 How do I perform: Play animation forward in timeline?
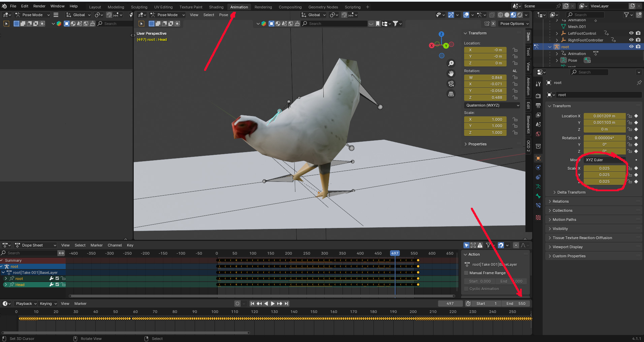pos(273,304)
